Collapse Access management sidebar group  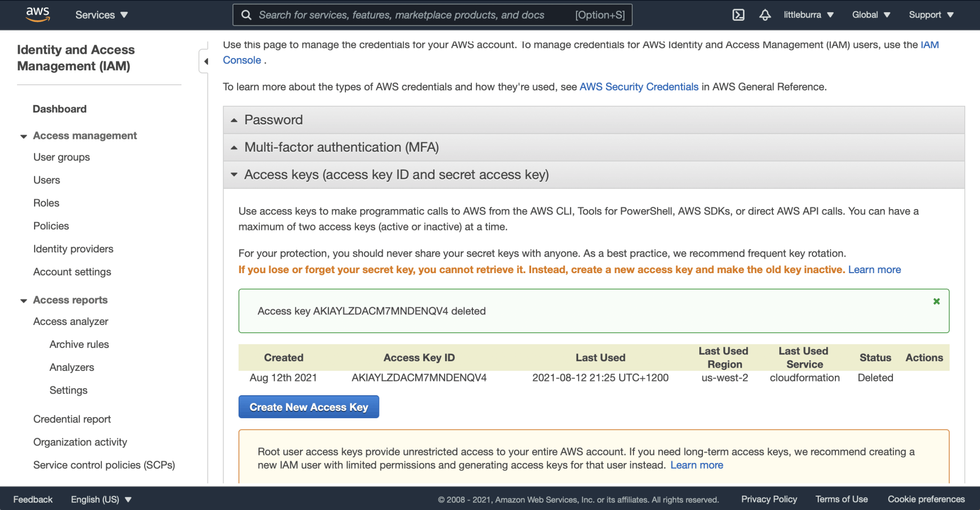click(x=23, y=136)
